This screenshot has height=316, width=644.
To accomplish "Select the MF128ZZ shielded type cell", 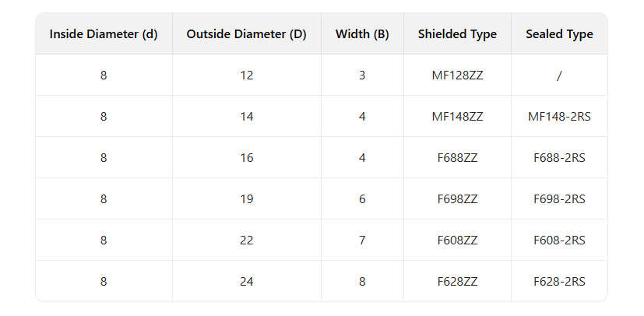I will point(457,75).
